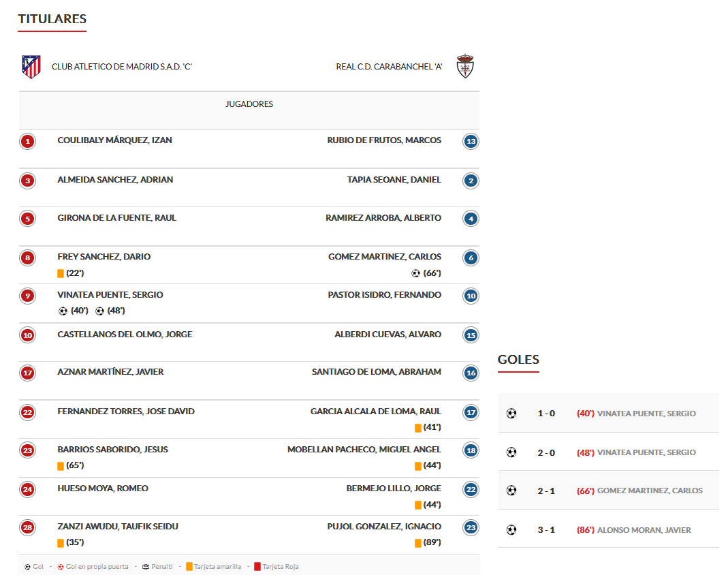The image size is (728, 575).
Task: Click Frey Sanchez yellow card icon at 22'
Action: [61, 274]
